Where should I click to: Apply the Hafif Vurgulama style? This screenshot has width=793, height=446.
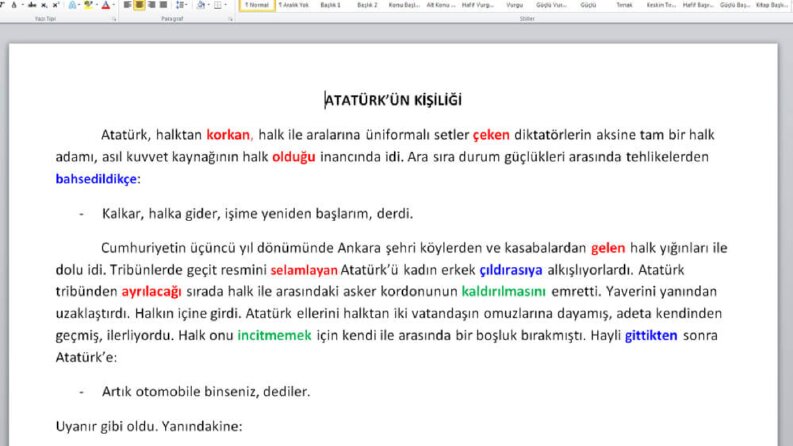pos(477,5)
